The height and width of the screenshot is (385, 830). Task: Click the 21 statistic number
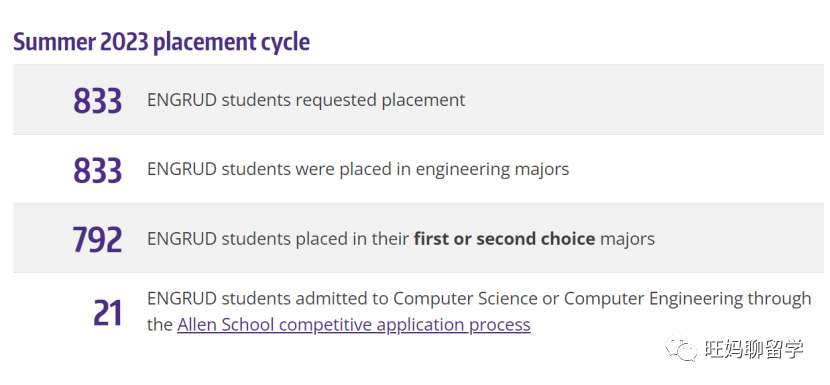tap(108, 312)
